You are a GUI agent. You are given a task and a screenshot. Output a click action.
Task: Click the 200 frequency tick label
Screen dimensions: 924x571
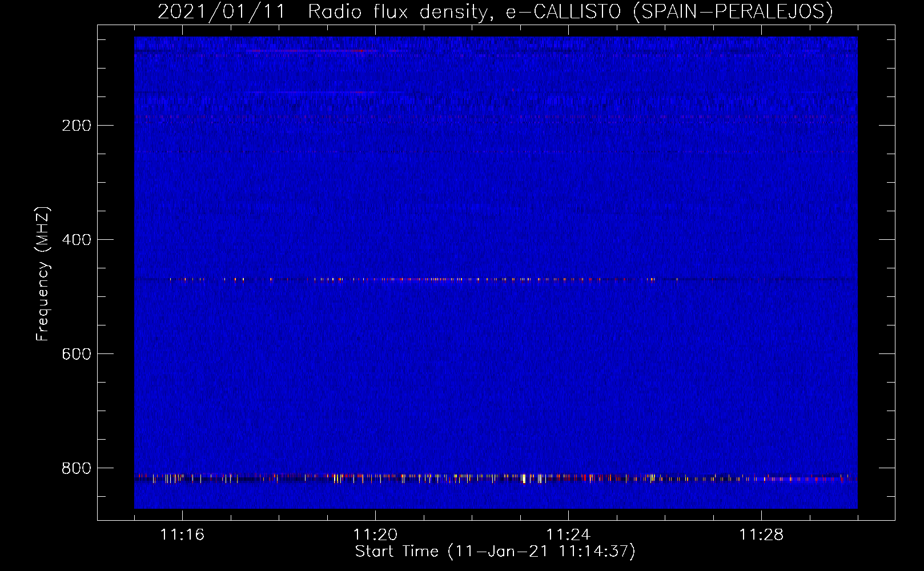pos(77,126)
